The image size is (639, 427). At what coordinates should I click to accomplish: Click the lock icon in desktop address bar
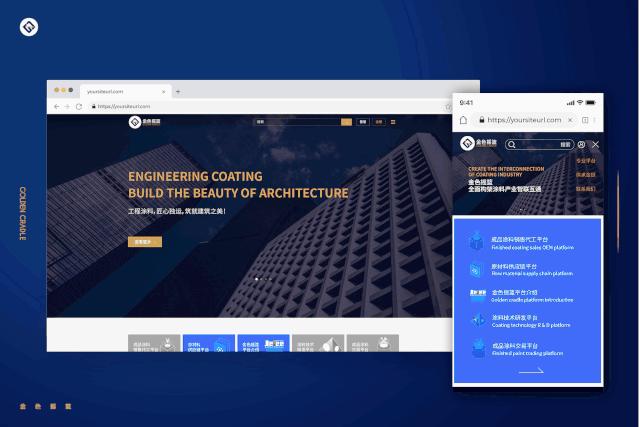click(x=93, y=106)
